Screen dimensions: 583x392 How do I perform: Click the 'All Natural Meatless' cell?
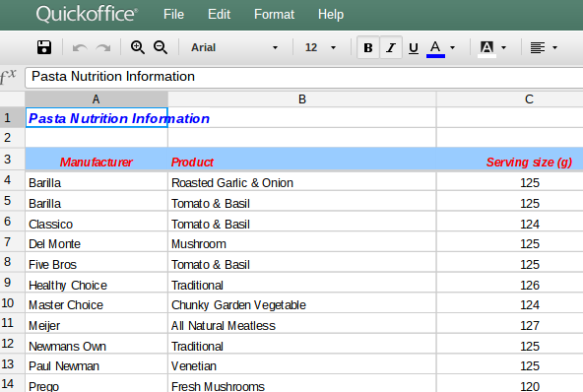(302, 324)
